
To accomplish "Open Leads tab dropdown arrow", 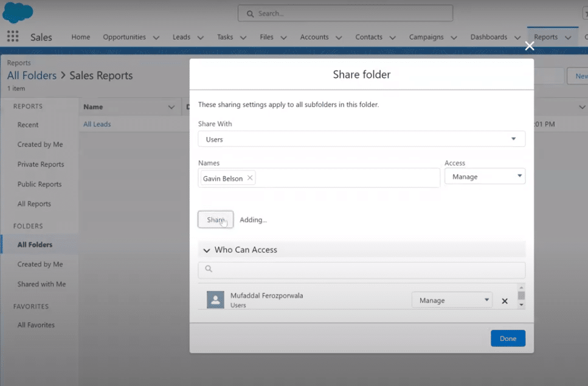I will click(201, 38).
